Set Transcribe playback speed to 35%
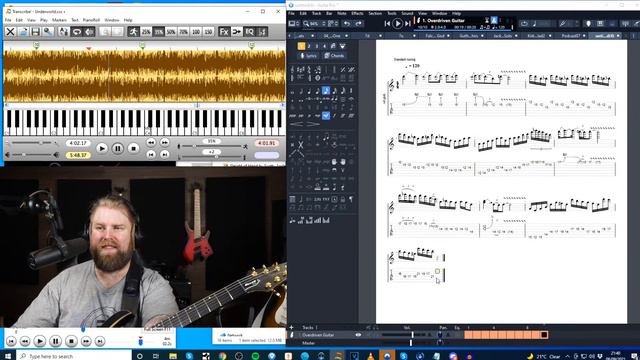Screen dimensions: 640x360 click(x=158, y=31)
